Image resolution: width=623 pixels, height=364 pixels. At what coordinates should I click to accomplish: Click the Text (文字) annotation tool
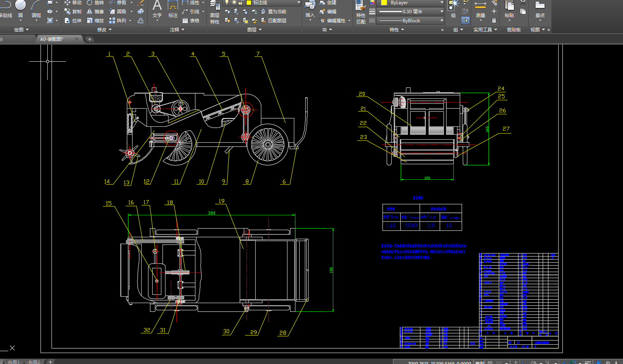click(157, 9)
